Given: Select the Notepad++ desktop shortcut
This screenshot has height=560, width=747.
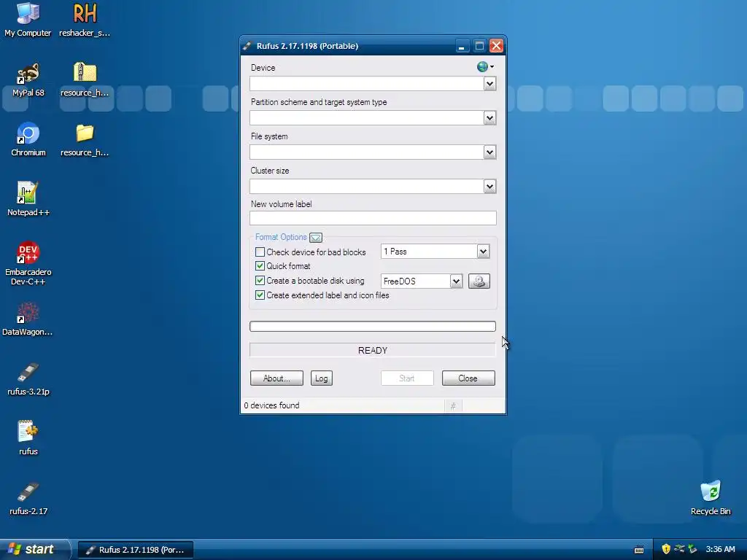Looking at the screenshot, I should click(28, 199).
